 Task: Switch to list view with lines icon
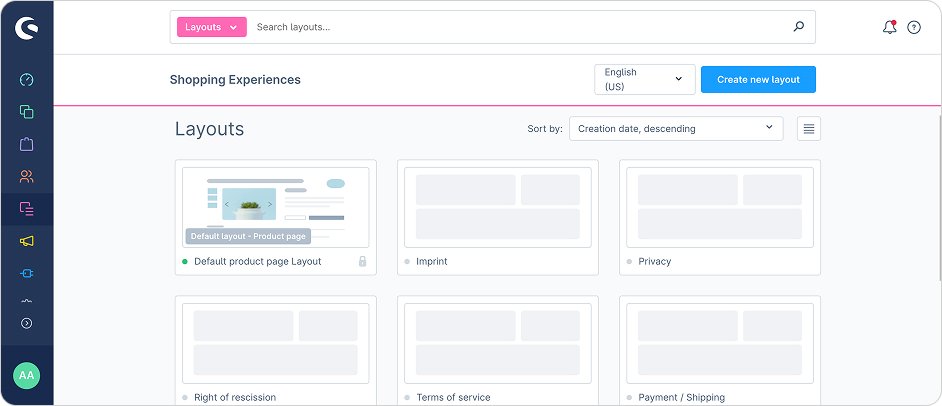point(809,128)
